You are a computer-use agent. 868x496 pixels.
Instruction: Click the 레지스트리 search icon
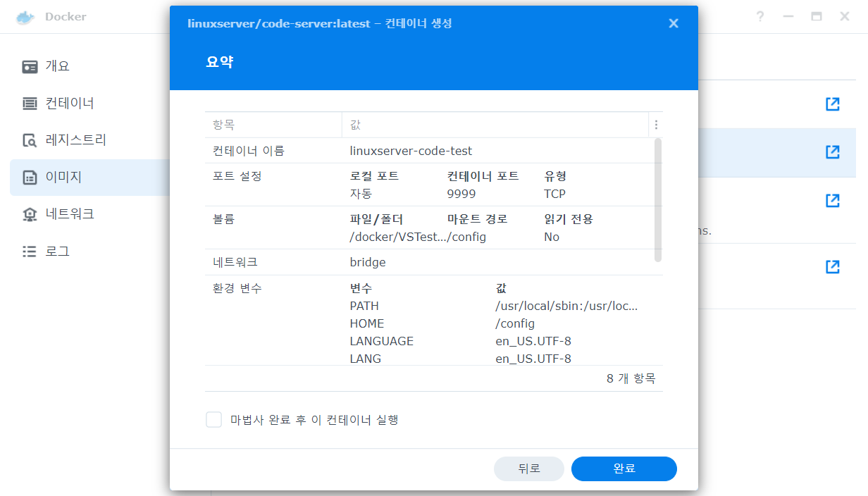[x=30, y=140]
